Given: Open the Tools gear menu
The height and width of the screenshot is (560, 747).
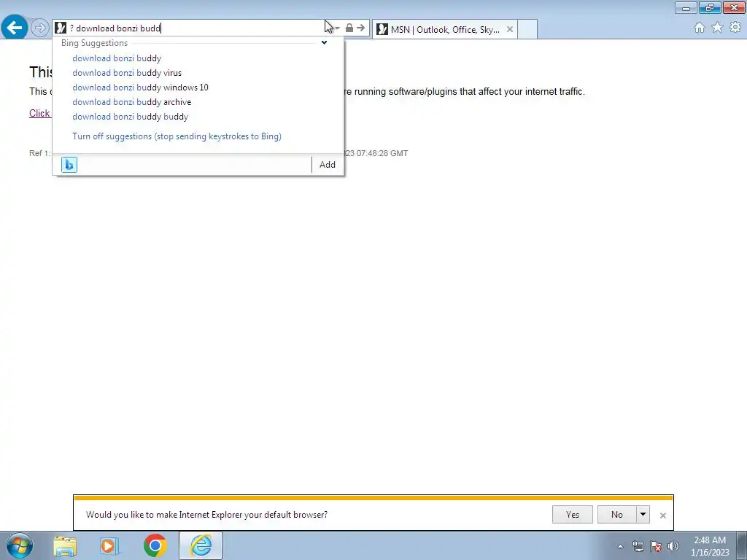Looking at the screenshot, I should (x=735, y=28).
